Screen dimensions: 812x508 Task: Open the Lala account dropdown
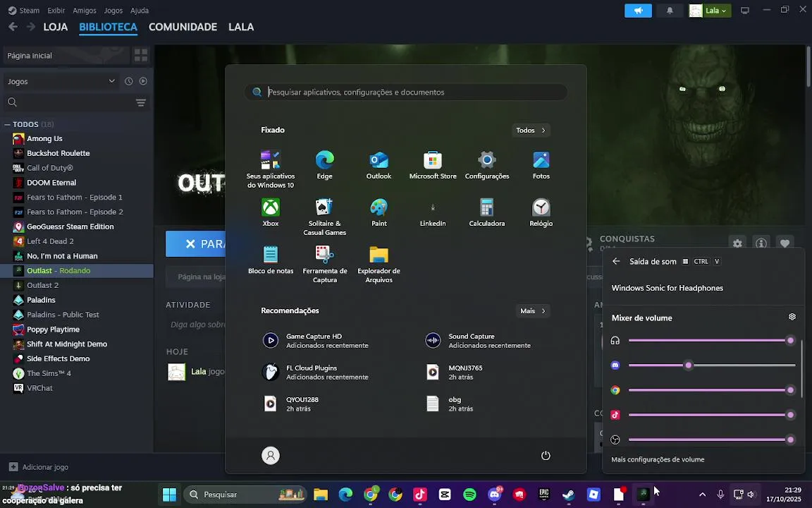click(710, 11)
